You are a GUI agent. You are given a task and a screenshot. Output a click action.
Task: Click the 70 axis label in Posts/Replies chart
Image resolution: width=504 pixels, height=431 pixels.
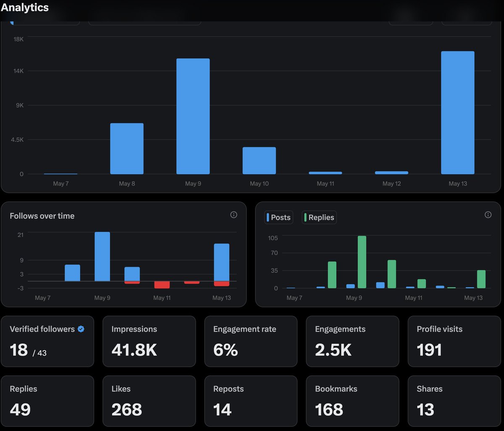pos(274,253)
